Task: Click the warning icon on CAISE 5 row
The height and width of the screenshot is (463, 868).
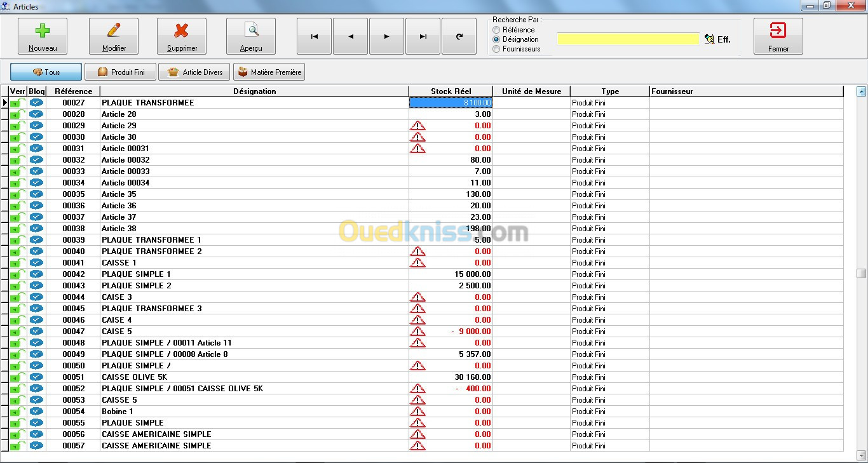Action: [417, 332]
